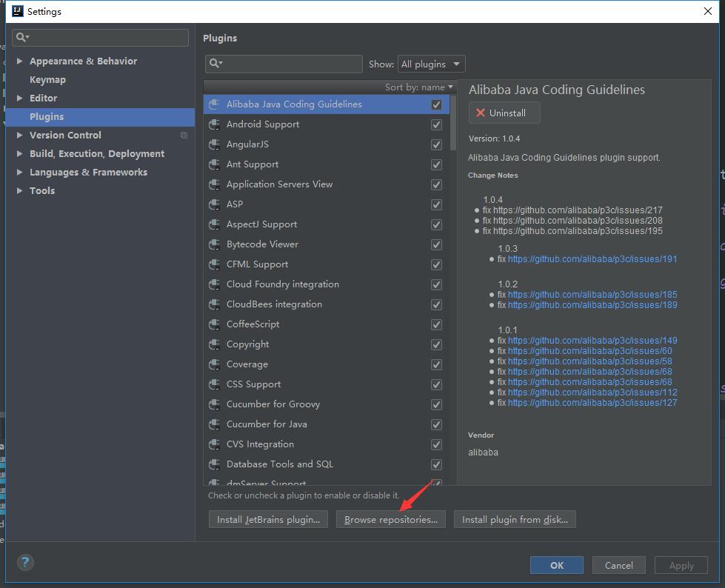The height and width of the screenshot is (588, 725).
Task: Focus the settings search field
Action: 100,38
